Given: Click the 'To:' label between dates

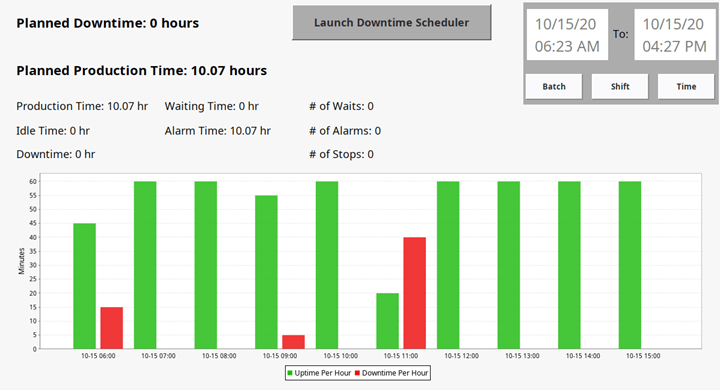Looking at the screenshot, I should (620, 34).
